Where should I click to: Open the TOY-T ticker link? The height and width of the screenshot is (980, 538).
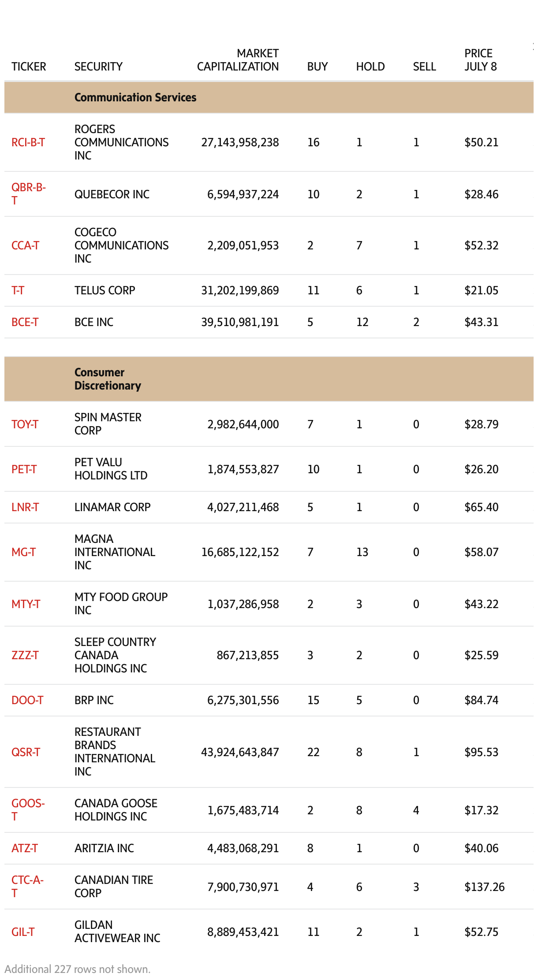pos(25,424)
